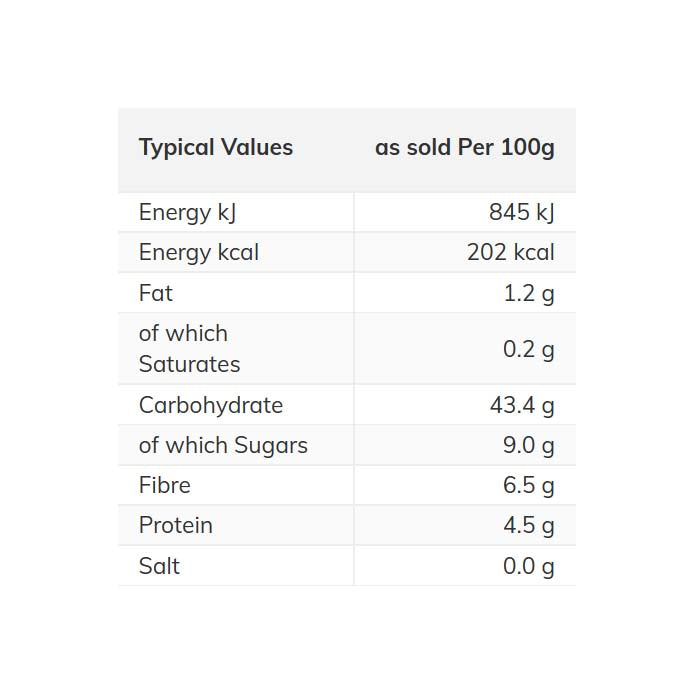700x700 pixels.
Task: Click the 202 kcal value
Action: point(510,253)
